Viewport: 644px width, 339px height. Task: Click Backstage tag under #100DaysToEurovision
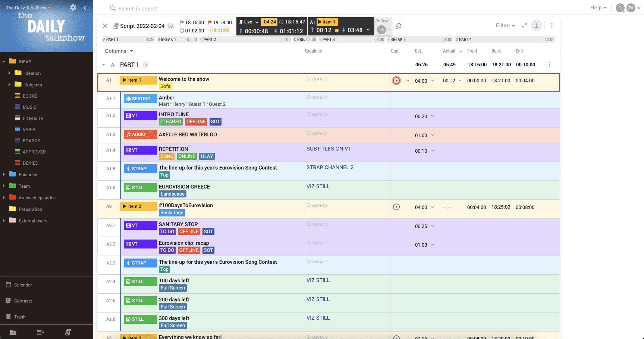172,213
